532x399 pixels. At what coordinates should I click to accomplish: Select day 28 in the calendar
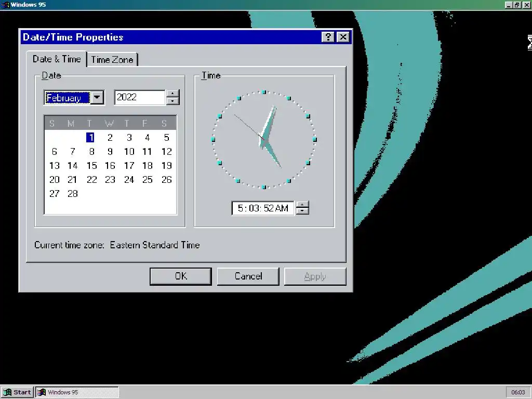pos(73,194)
